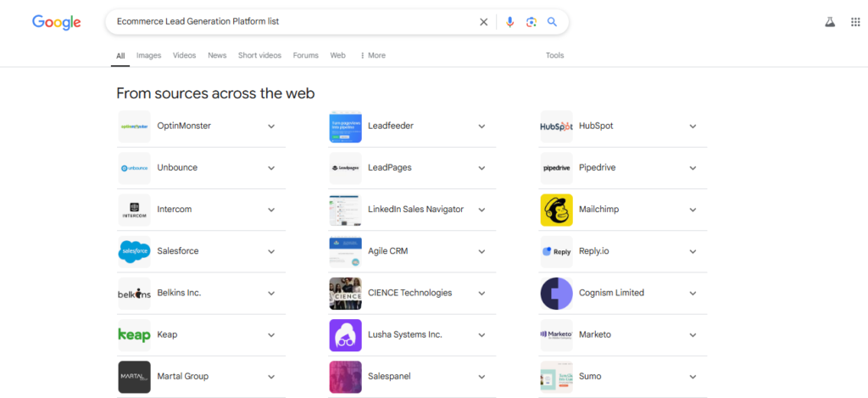Open the Google apps grid icon

tap(855, 21)
